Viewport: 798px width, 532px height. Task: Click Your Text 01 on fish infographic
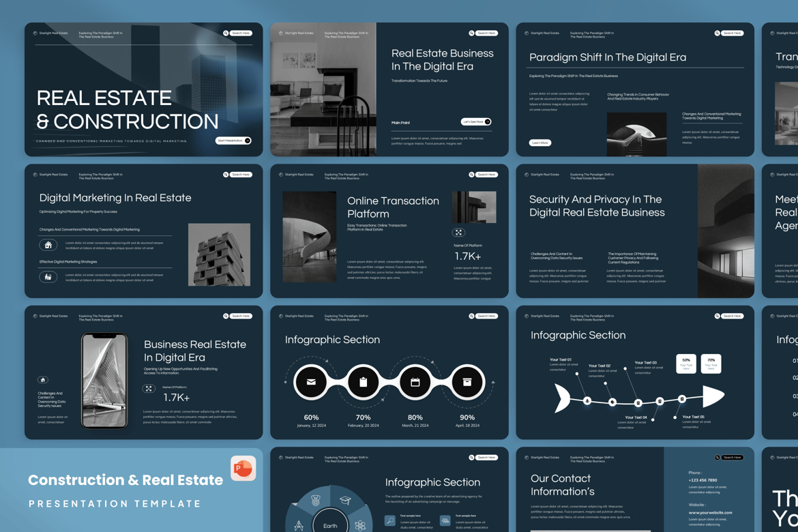[x=561, y=359]
